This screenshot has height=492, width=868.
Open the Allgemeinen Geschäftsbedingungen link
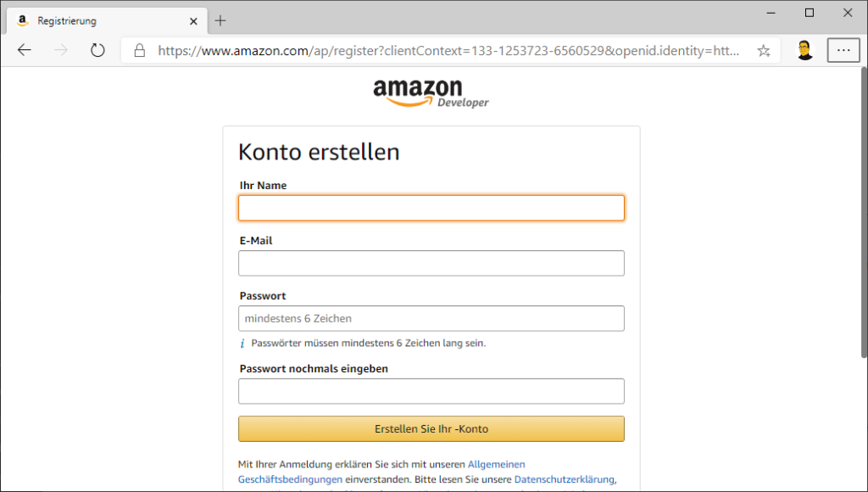pyautogui.click(x=496, y=464)
